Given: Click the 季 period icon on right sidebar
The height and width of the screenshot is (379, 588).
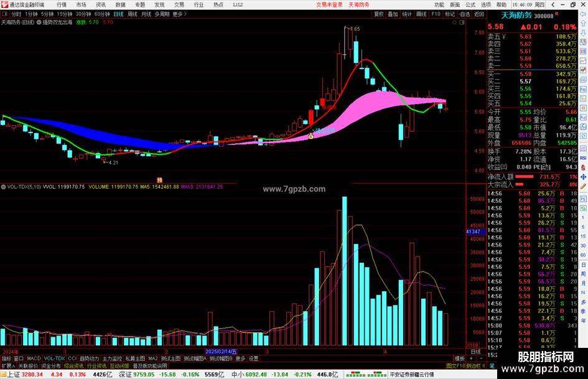Looking at the screenshot, I should (583, 311).
